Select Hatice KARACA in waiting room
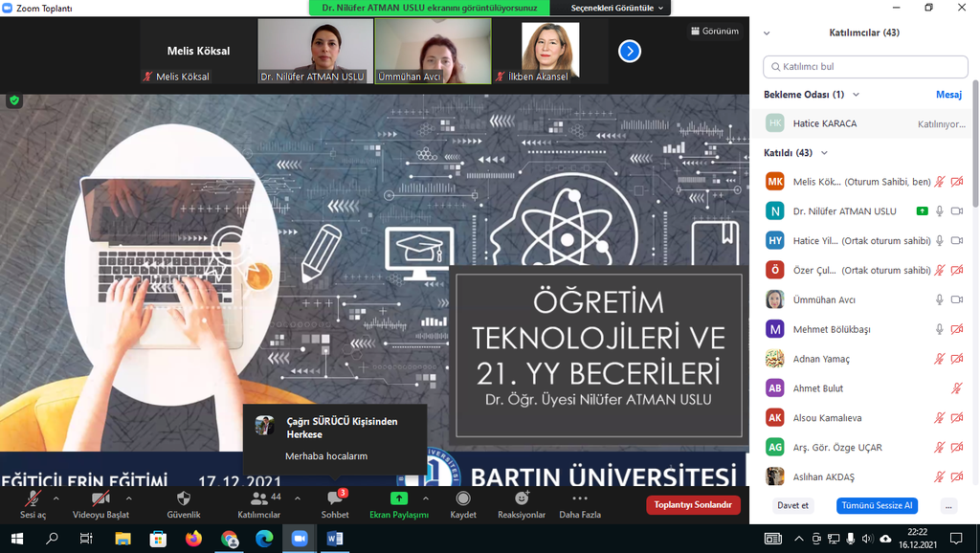The image size is (980, 553). [x=824, y=123]
